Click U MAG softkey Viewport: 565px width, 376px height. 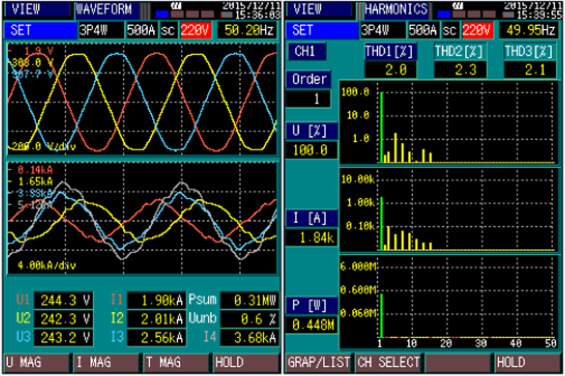pyautogui.click(x=36, y=363)
